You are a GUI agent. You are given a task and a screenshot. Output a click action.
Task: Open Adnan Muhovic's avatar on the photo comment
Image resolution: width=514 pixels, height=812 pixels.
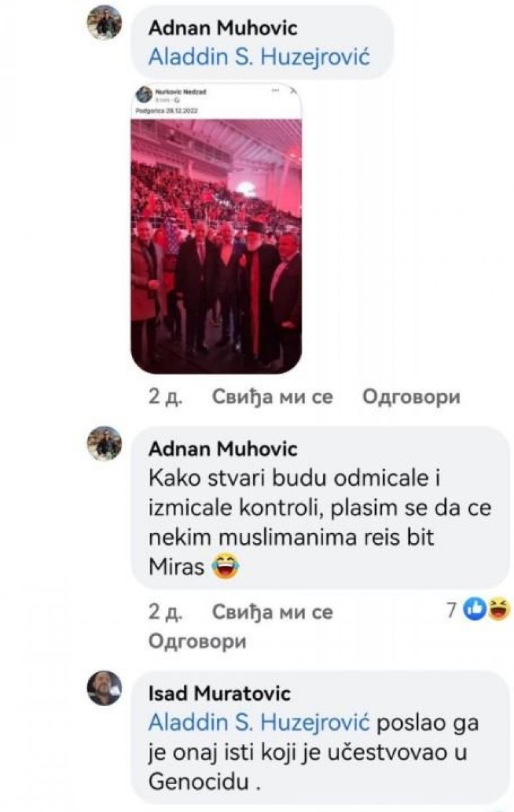(105, 23)
